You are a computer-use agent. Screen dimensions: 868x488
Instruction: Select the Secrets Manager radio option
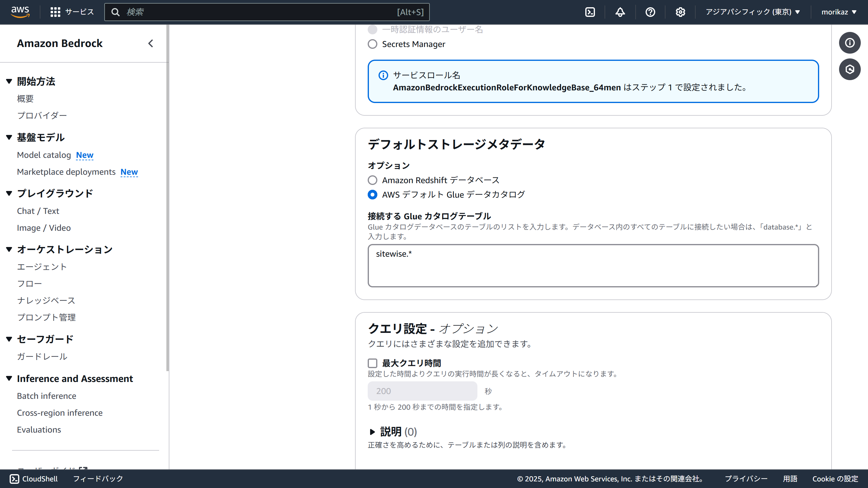[372, 44]
